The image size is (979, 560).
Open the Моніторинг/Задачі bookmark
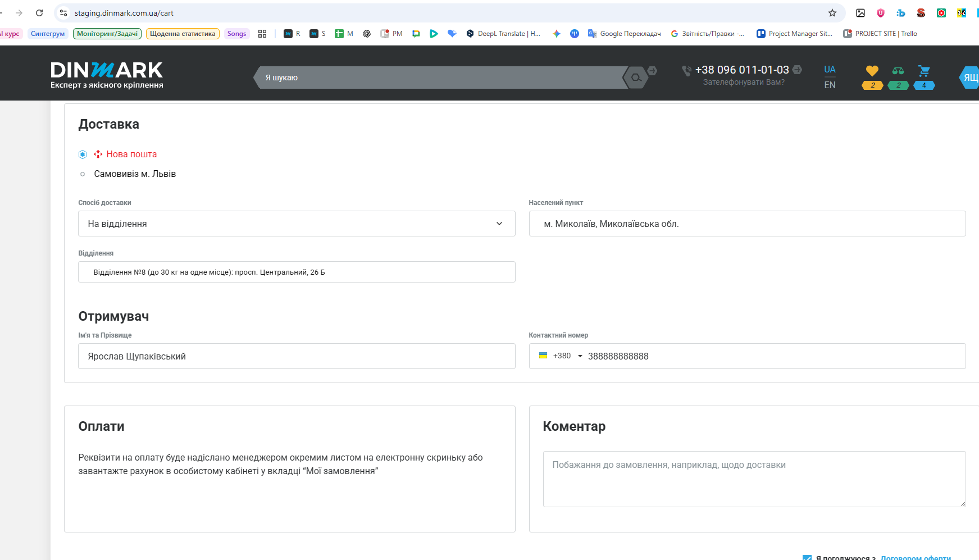(x=107, y=34)
